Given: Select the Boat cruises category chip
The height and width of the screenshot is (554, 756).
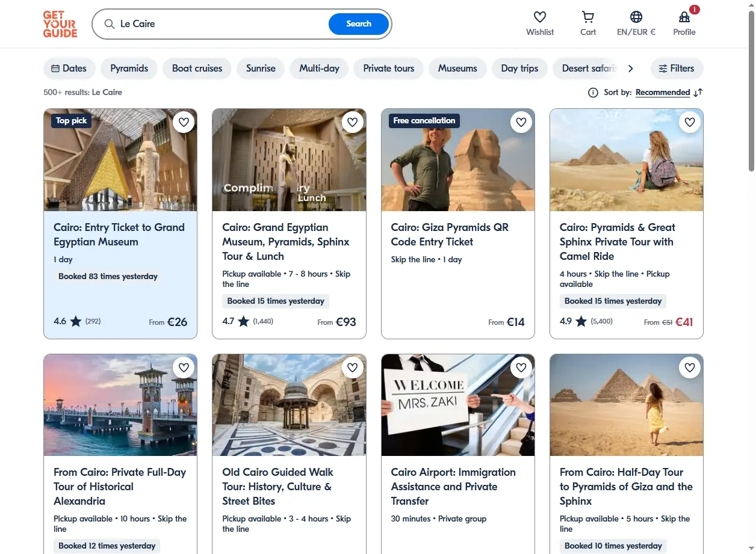Looking at the screenshot, I should tap(197, 69).
